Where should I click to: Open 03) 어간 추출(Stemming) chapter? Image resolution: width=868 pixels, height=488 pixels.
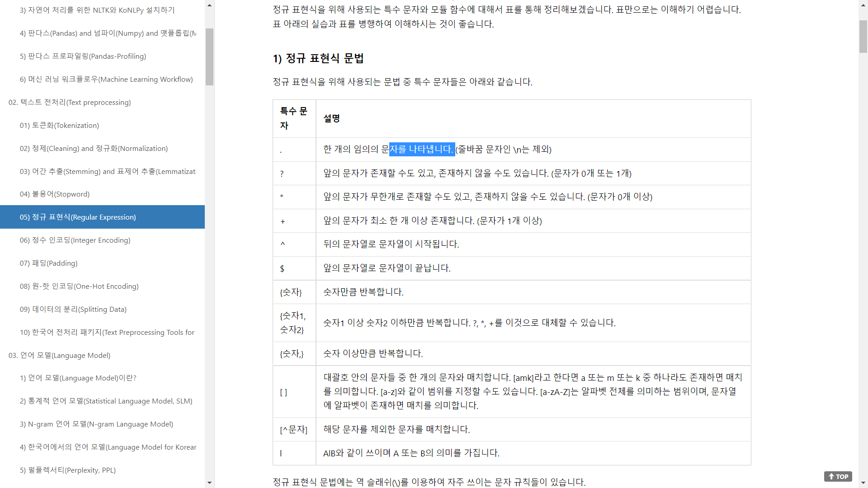tap(108, 171)
